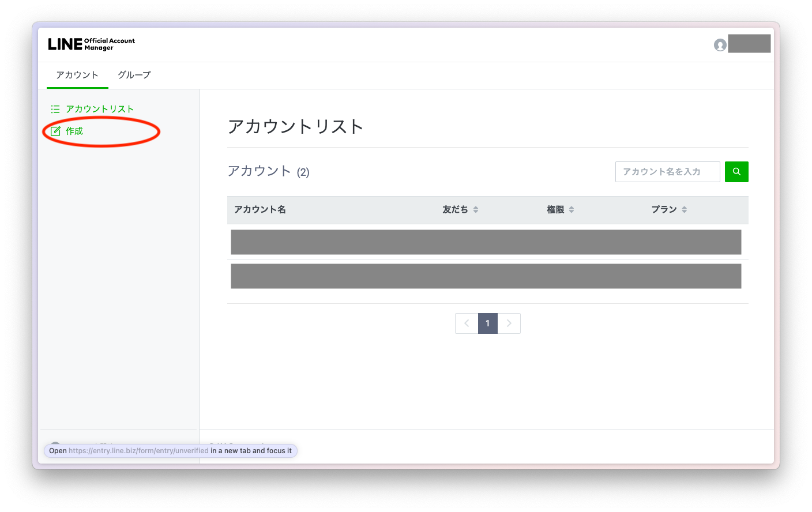812x512 pixels.
Task: Open the profile avatar menu in the header
Action: (720, 44)
